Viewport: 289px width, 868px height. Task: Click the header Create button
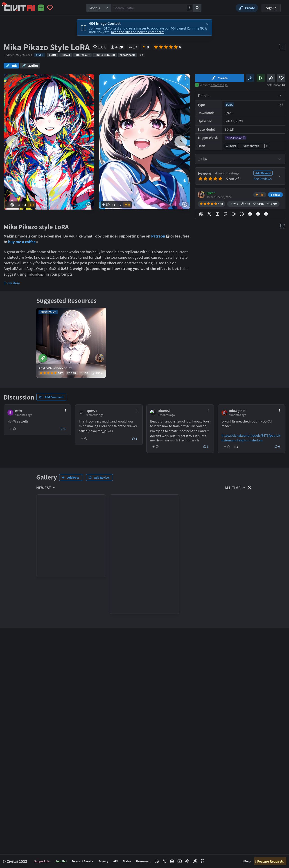[247, 8]
